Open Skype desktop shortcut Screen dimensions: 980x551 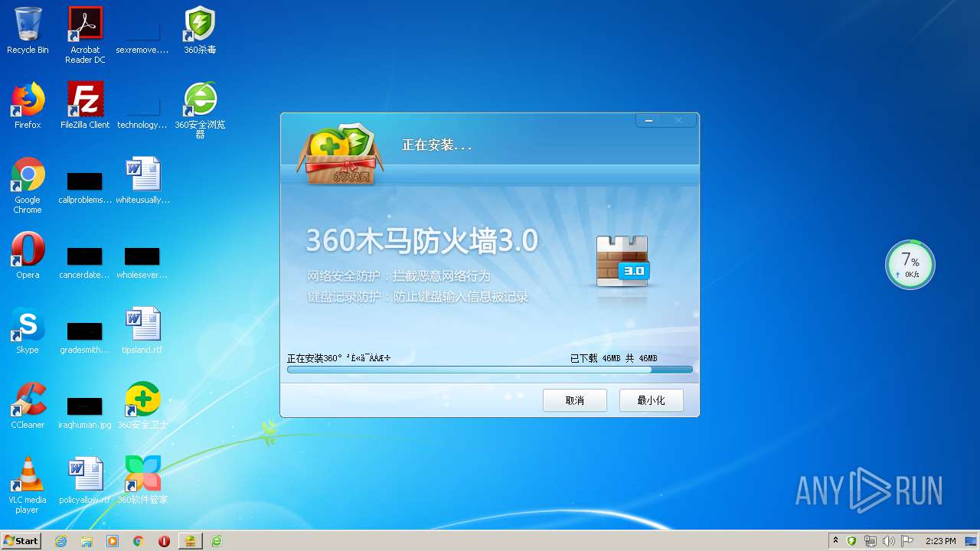(28, 331)
